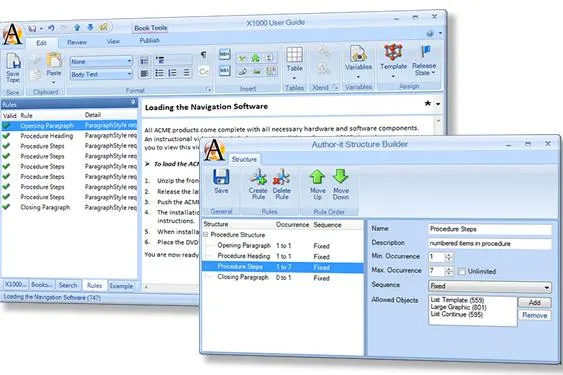
Task: Open the dropdown arrow beside the star
Action: click(438, 104)
